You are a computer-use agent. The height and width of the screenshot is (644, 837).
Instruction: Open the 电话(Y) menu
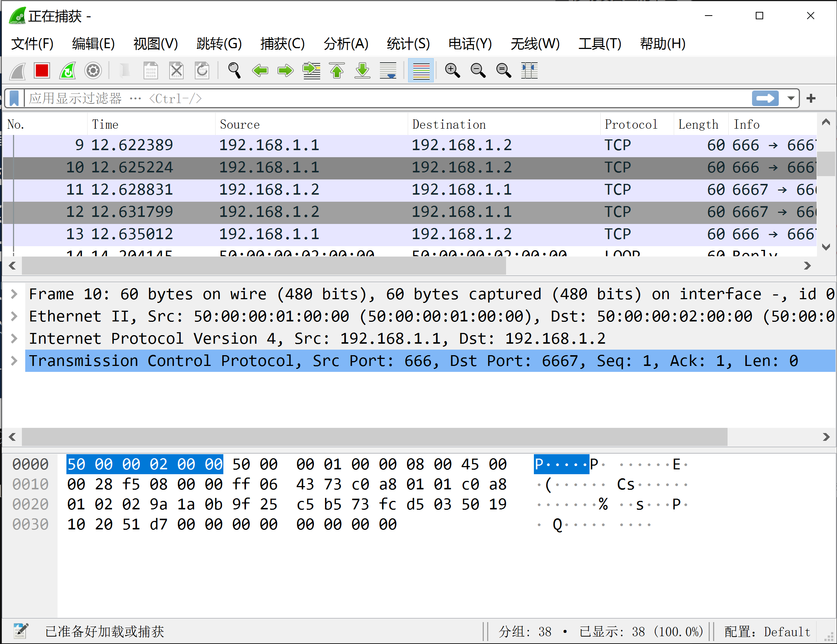tap(470, 44)
